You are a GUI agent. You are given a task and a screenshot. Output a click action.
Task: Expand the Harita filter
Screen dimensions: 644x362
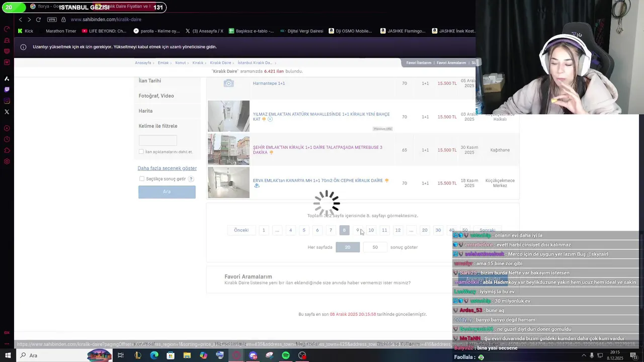[145, 111]
